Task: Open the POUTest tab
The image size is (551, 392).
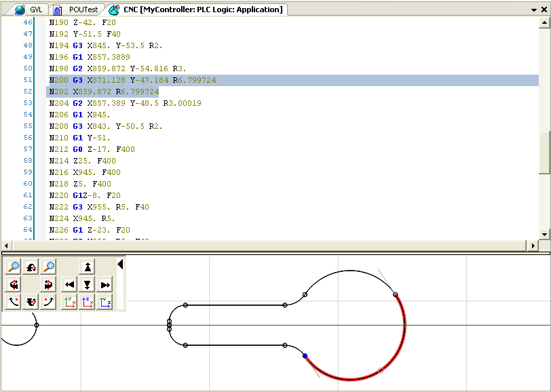Action: pos(77,9)
